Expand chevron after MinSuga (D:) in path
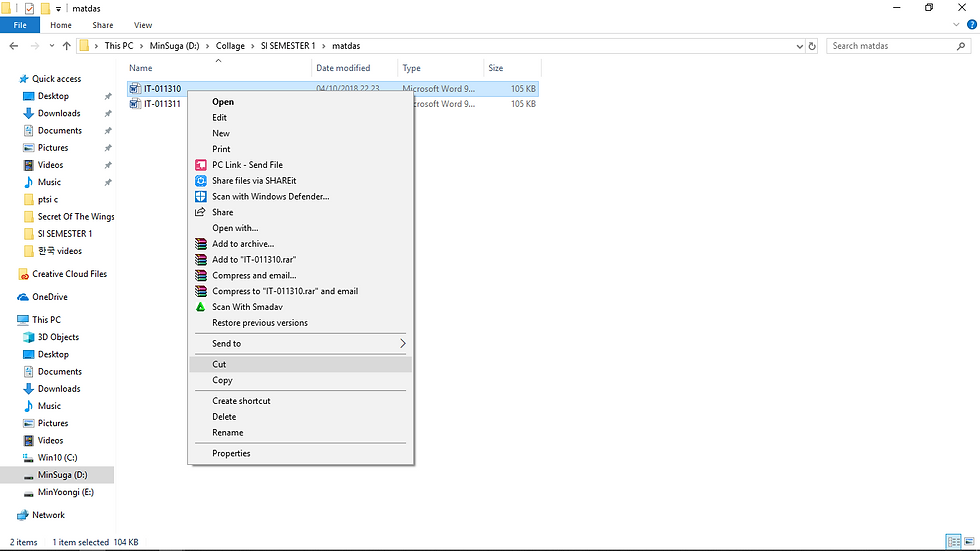980x551 pixels. (208, 46)
